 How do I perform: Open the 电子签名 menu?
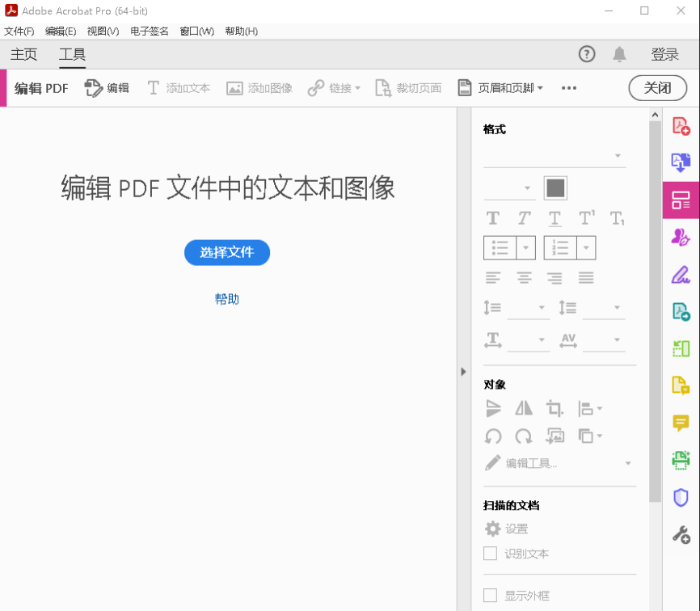tap(150, 32)
